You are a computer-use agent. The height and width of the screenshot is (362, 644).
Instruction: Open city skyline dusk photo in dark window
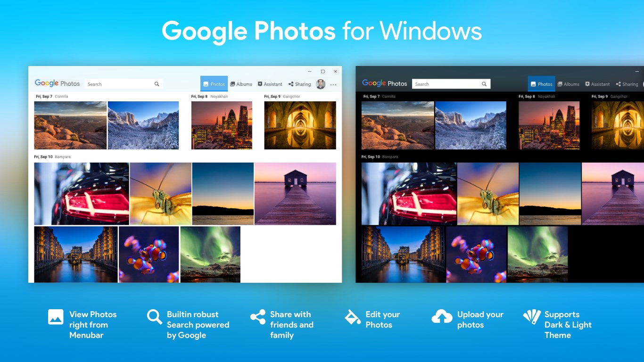pos(549,125)
